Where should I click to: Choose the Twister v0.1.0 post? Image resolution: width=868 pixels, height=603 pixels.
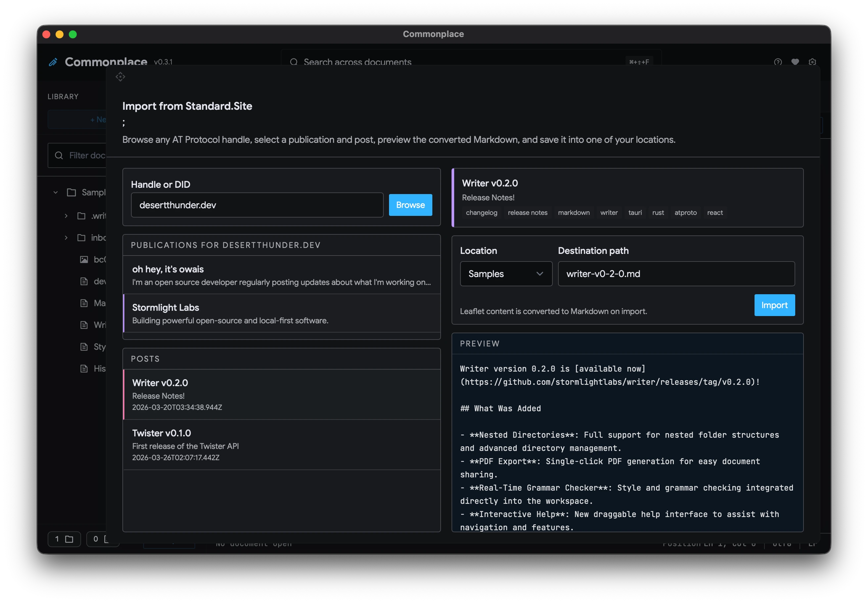coord(282,444)
